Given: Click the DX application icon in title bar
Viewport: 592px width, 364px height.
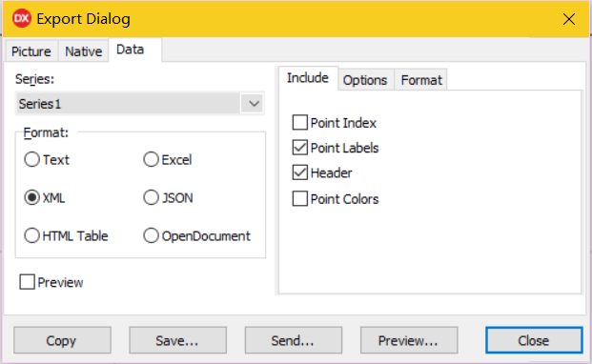Looking at the screenshot, I should pyautogui.click(x=22, y=18).
